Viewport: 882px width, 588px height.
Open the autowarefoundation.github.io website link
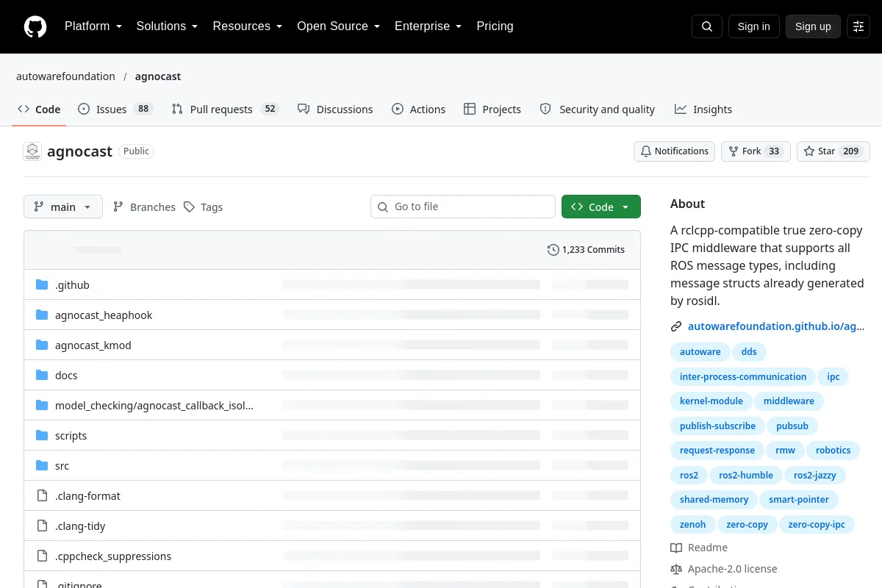(775, 326)
